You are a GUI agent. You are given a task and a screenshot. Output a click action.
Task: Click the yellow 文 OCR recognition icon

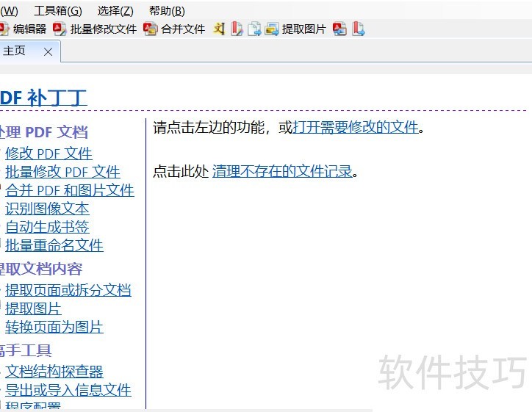219,29
